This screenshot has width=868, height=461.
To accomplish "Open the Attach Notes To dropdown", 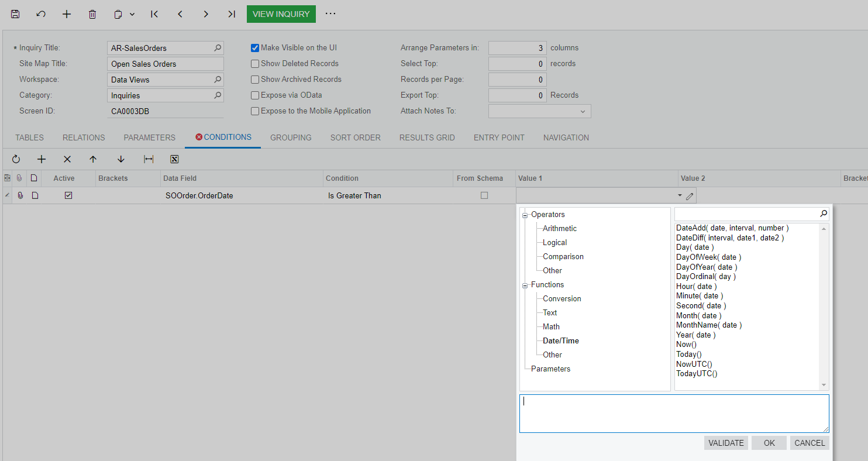I will 583,111.
